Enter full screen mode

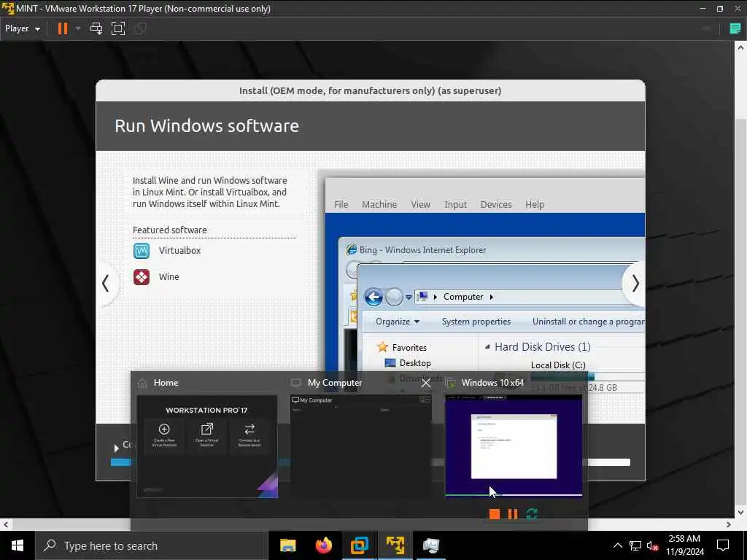118,28
